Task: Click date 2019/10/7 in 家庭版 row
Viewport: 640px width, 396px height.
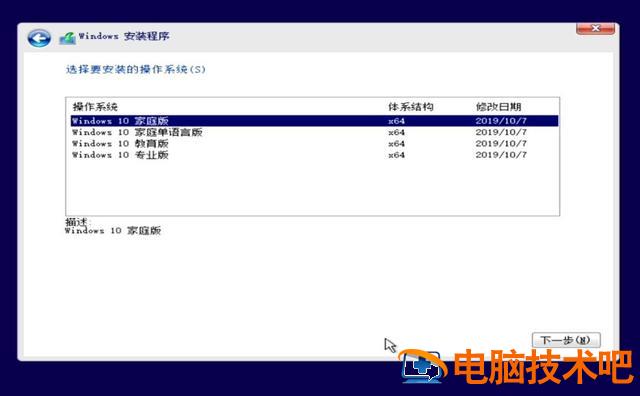Action: [501, 121]
